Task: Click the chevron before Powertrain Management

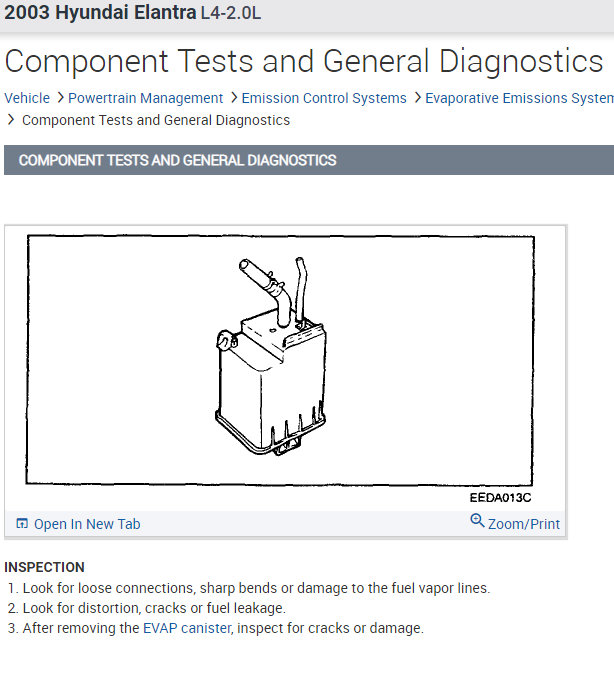Action: tap(60, 98)
